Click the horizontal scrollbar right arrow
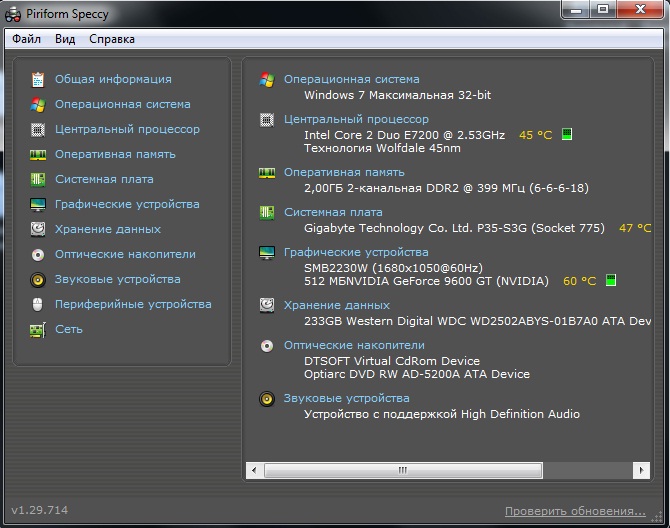670x528 pixels. (640, 468)
